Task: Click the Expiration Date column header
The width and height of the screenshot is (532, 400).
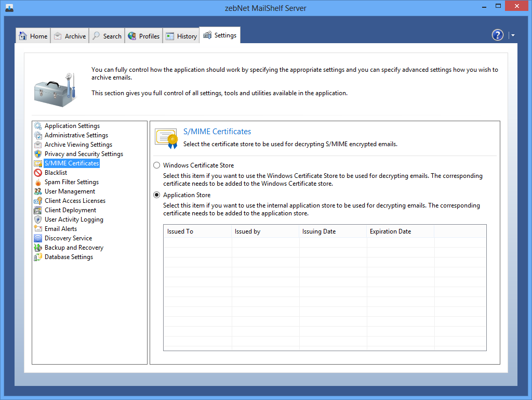Action: pos(400,231)
